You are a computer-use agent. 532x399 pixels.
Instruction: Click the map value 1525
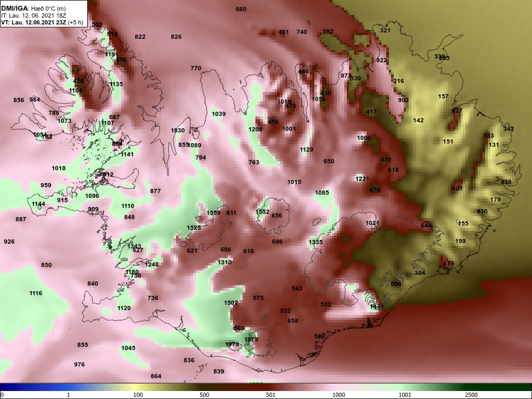(x=194, y=228)
